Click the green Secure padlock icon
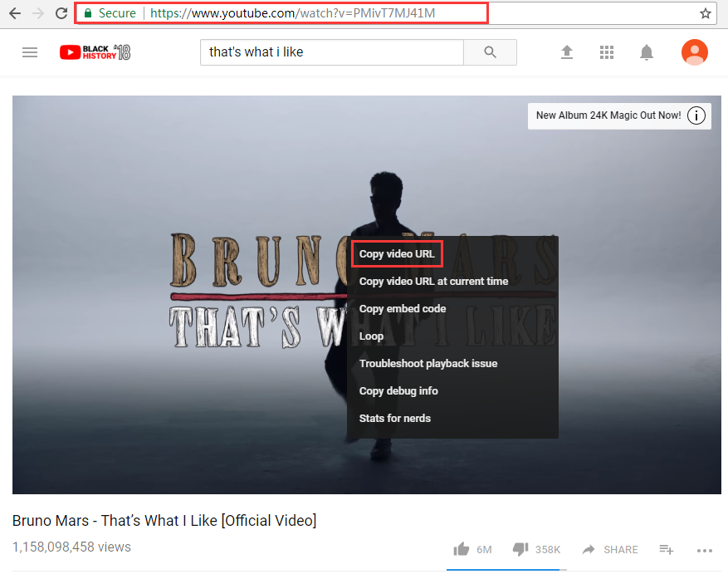Image resolution: width=728 pixels, height=579 pixels. [x=88, y=13]
